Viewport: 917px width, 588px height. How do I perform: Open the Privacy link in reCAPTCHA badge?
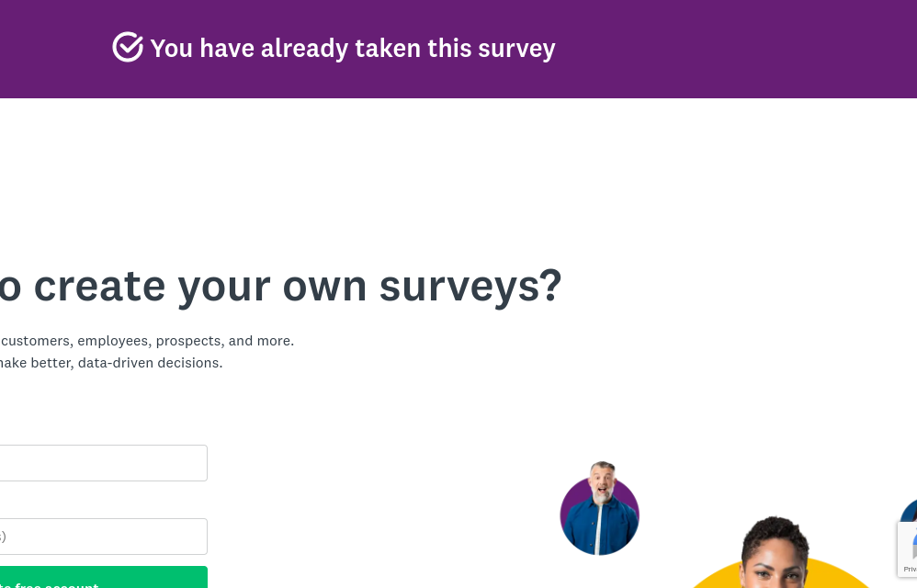(x=909, y=569)
